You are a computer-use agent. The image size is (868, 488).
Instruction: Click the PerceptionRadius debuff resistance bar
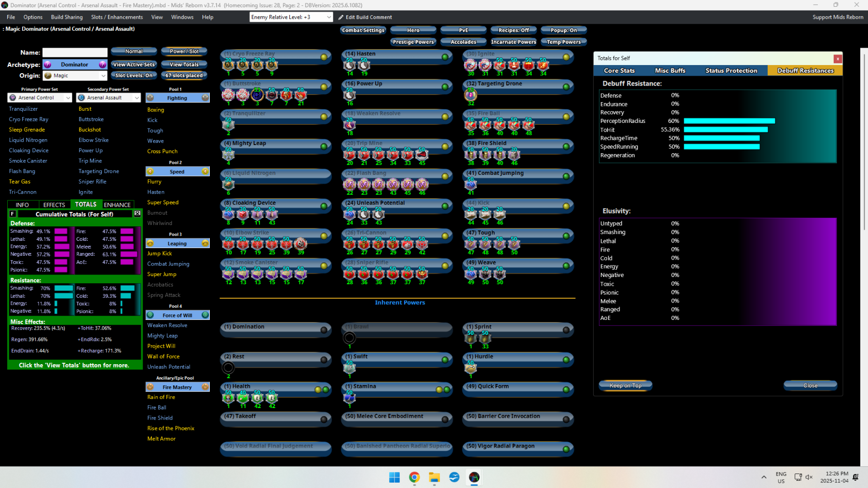pos(729,121)
